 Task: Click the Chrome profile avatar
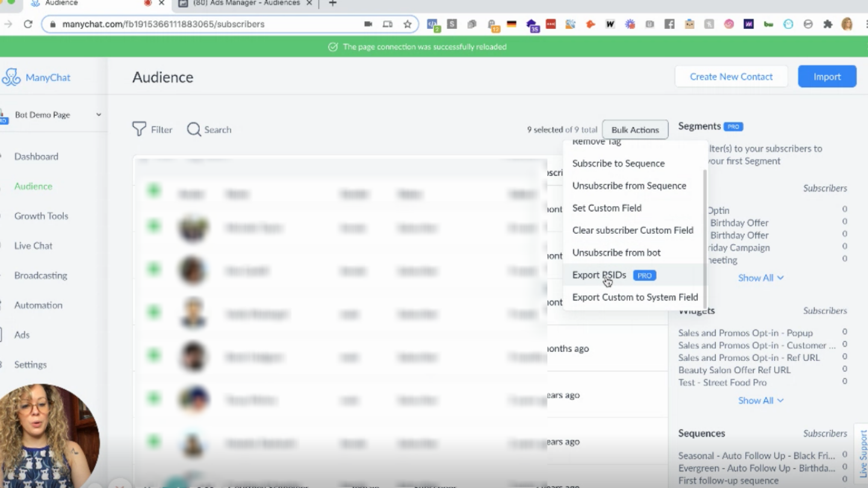click(847, 24)
